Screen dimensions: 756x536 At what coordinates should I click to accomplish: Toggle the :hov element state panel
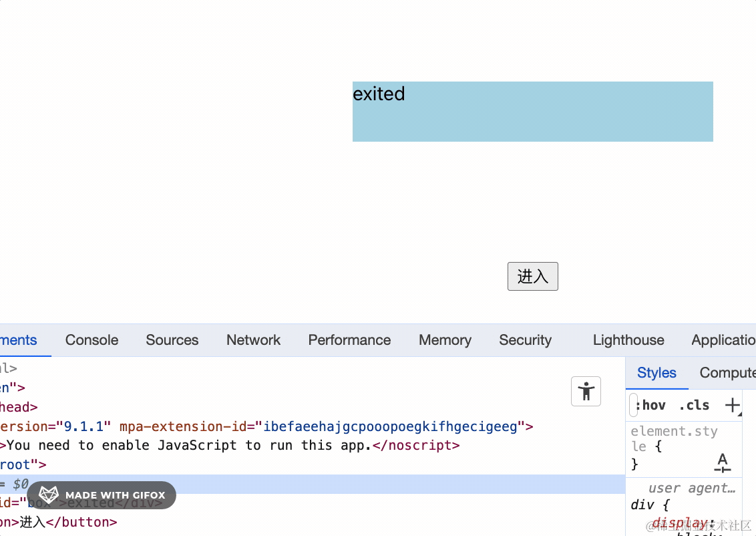pyautogui.click(x=650, y=405)
